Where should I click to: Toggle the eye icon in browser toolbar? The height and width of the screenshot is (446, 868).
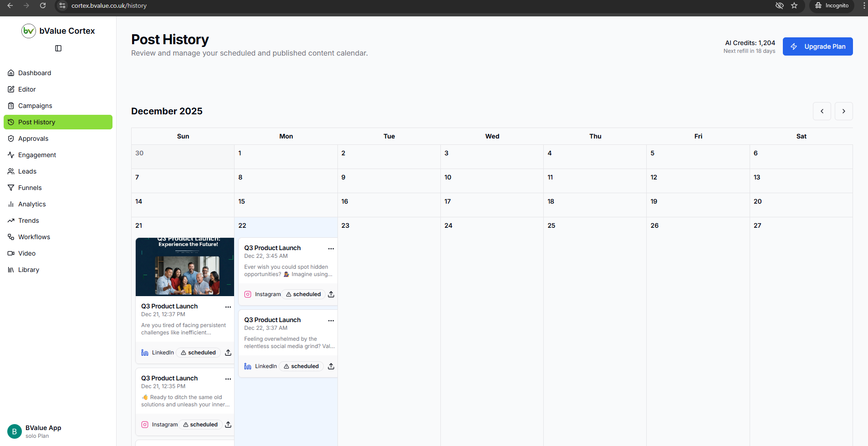click(780, 5)
